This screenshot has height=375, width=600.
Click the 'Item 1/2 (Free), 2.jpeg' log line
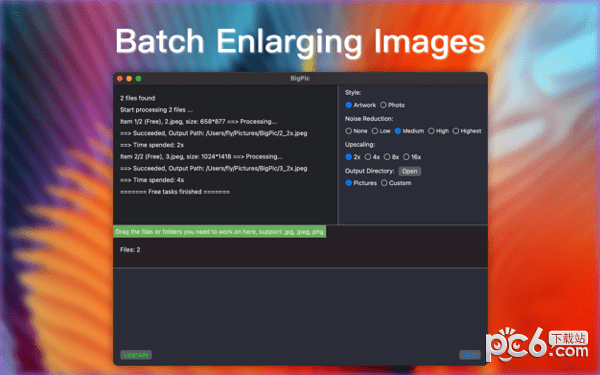click(x=198, y=122)
